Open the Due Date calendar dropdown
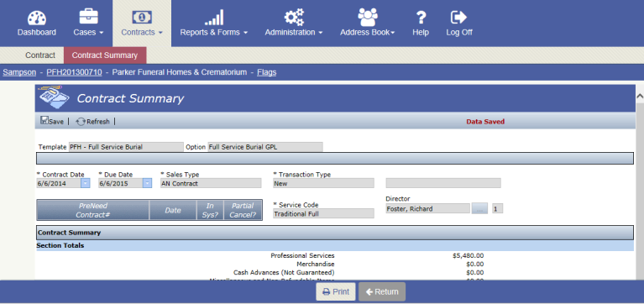This screenshot has height=304, width=644. [x=147, y=183]
